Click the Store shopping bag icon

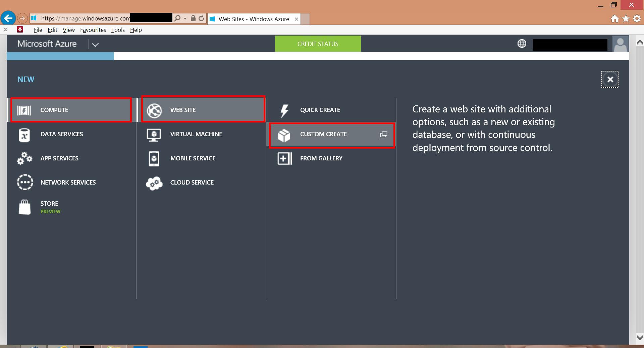pos(24,207)
